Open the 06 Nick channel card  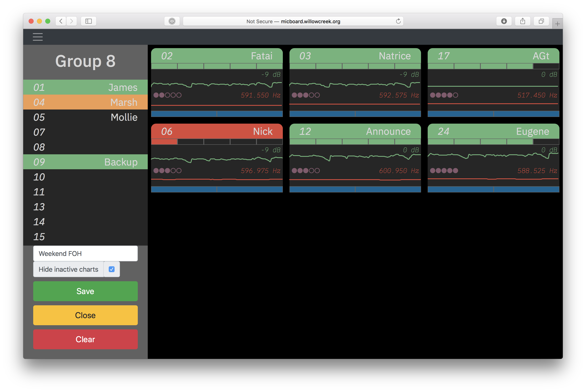(x=217, y=158)
